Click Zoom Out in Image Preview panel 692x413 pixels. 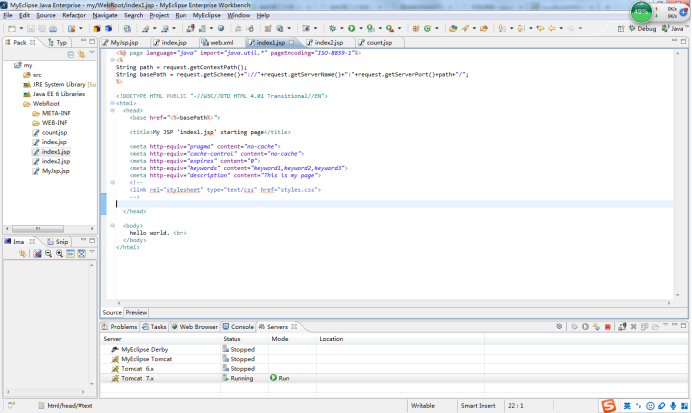tap(49, 254)
